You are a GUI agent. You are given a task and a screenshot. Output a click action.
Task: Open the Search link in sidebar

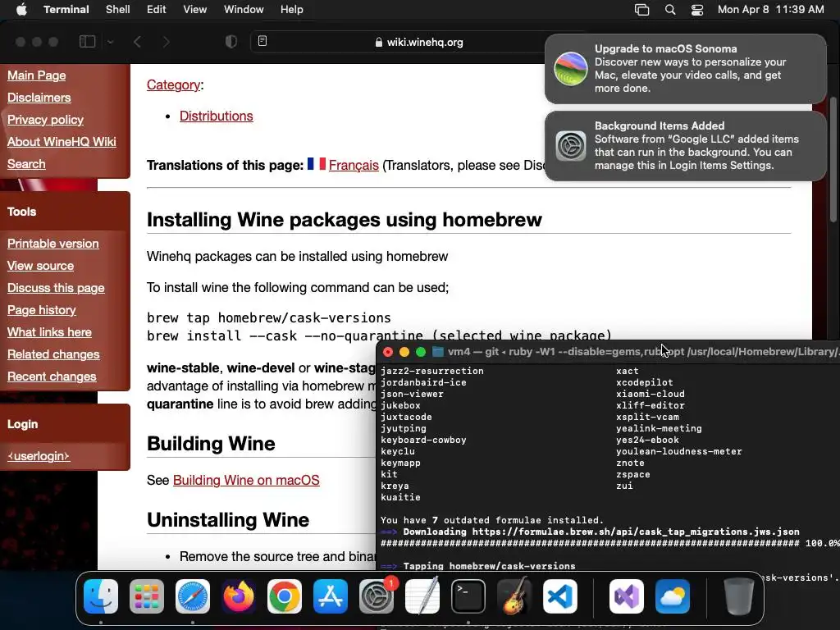tap(26, 164)
